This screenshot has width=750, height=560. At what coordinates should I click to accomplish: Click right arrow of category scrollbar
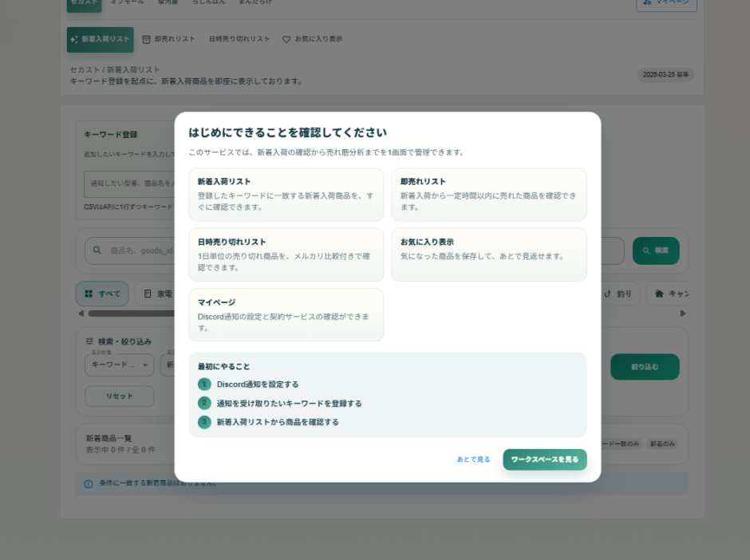pos(683,314)
